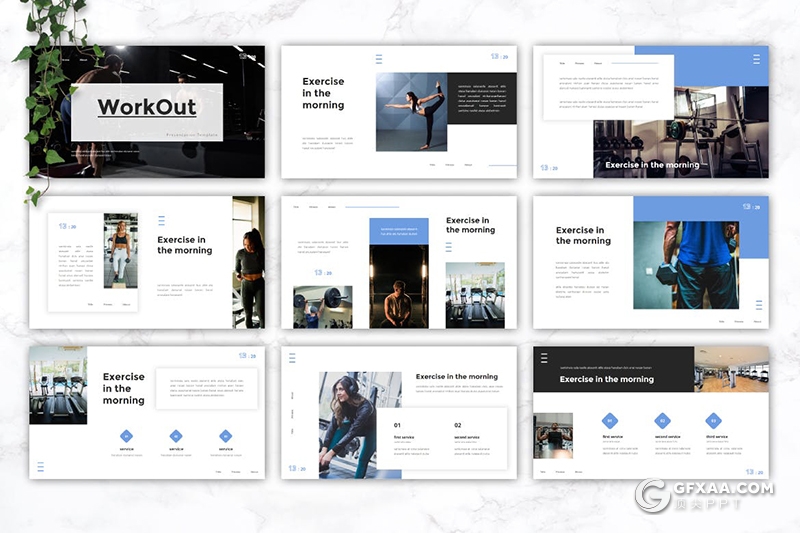Click the hamburger icon on the yoga slide

click(379, 59)
